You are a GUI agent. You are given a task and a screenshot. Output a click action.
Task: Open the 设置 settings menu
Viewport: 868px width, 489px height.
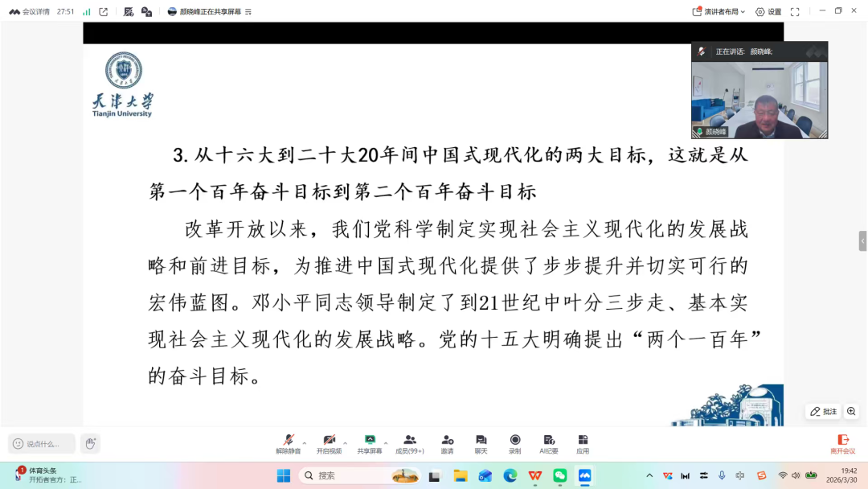tap(768, 11)
